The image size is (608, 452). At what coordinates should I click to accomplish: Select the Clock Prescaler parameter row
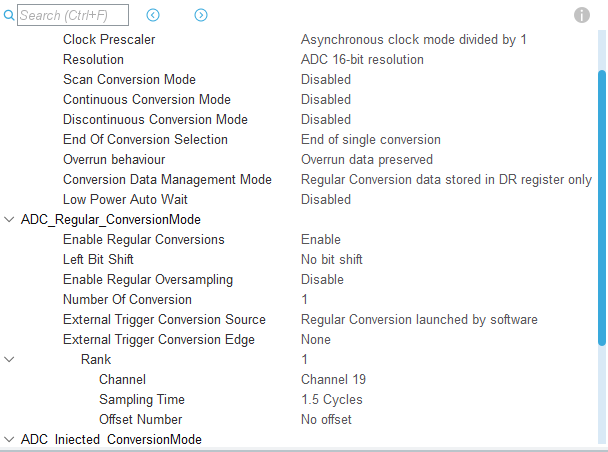(109, 39)
